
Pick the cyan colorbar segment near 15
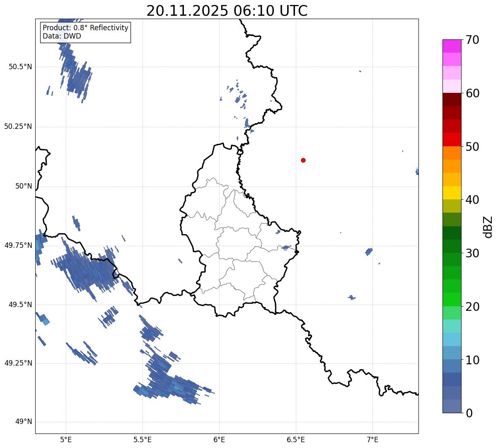[452, 326]
